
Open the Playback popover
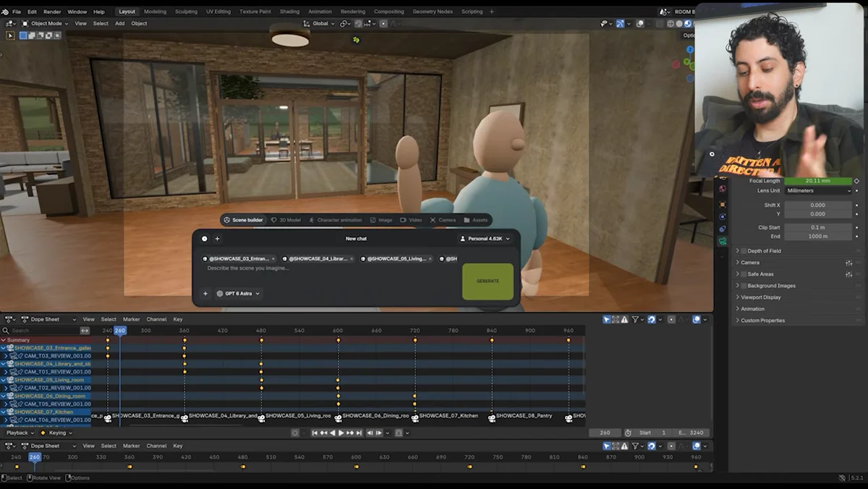(x=20, y=433)
